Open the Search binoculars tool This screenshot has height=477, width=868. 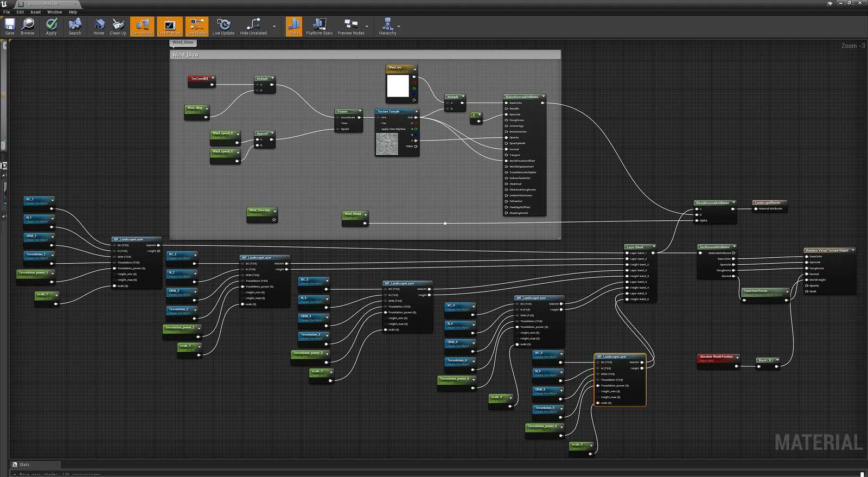75,26
